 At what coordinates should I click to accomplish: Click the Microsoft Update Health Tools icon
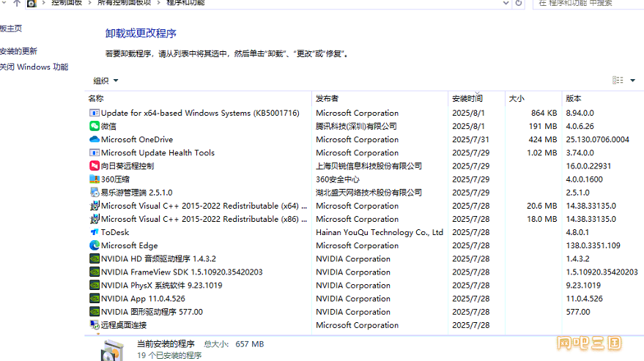point(95,153)
